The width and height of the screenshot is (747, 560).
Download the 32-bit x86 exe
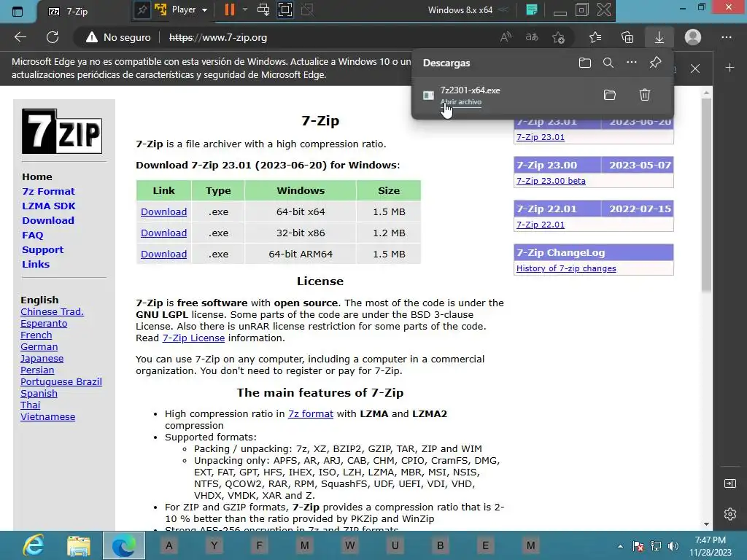coord(163,233)
